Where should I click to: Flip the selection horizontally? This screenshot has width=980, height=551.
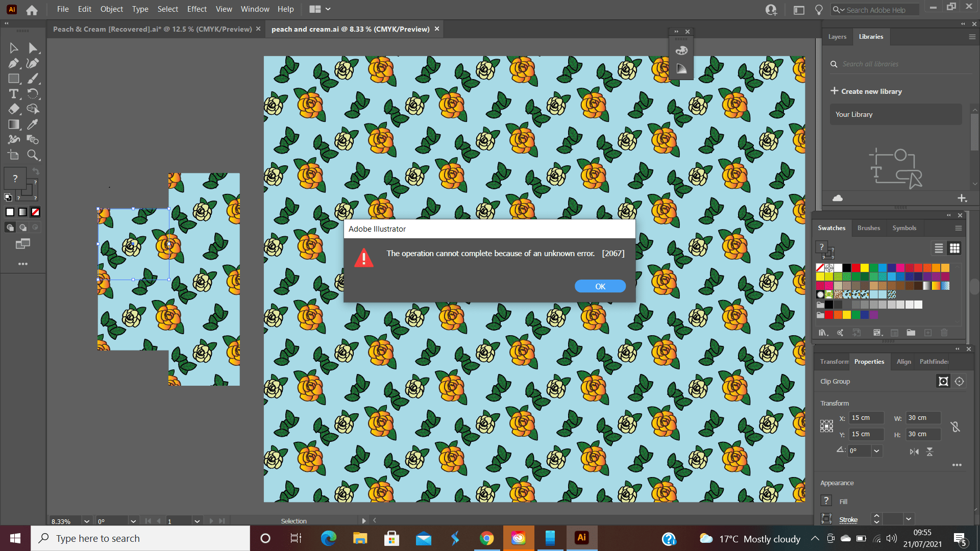(915, 452)
